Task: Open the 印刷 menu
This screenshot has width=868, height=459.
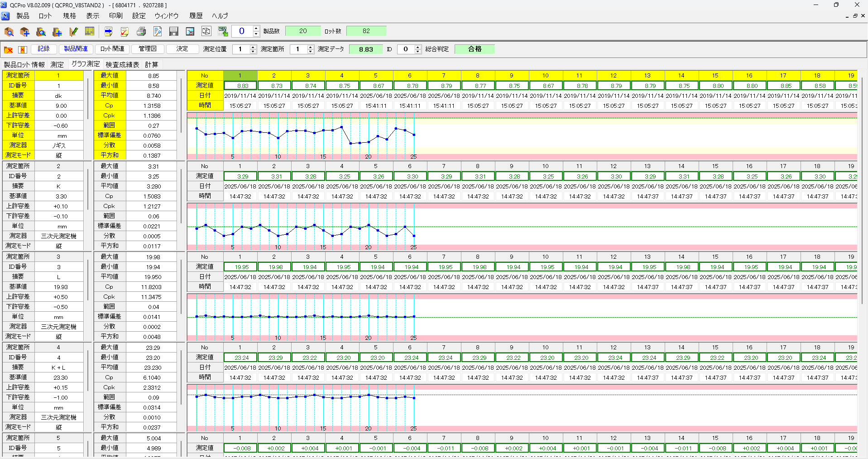Action: (115, 16)
